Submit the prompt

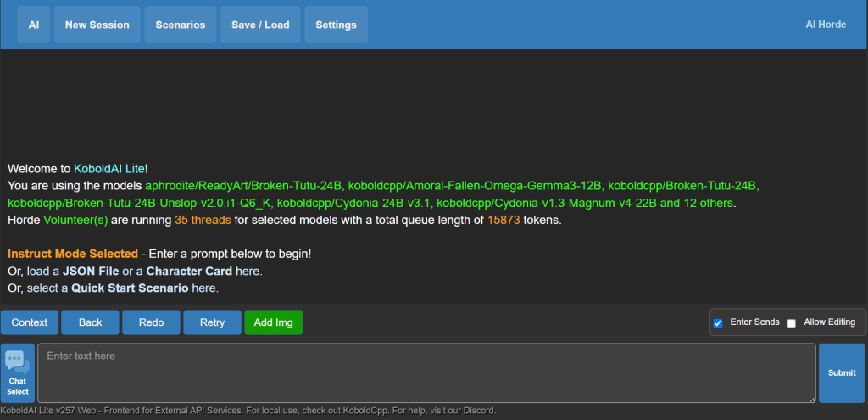842,372
